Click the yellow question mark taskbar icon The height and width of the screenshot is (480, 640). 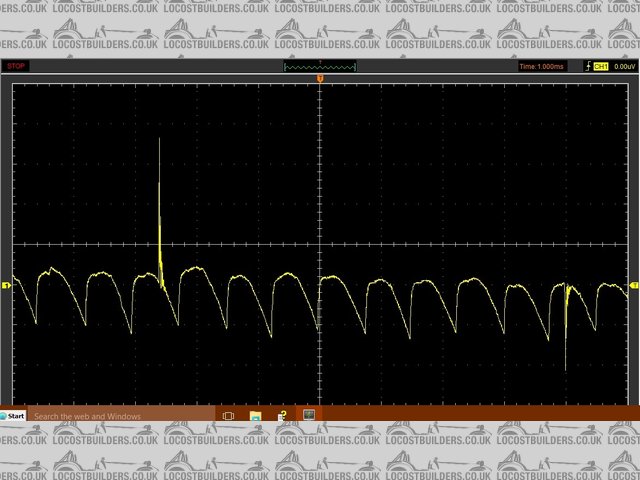[282, 416]
